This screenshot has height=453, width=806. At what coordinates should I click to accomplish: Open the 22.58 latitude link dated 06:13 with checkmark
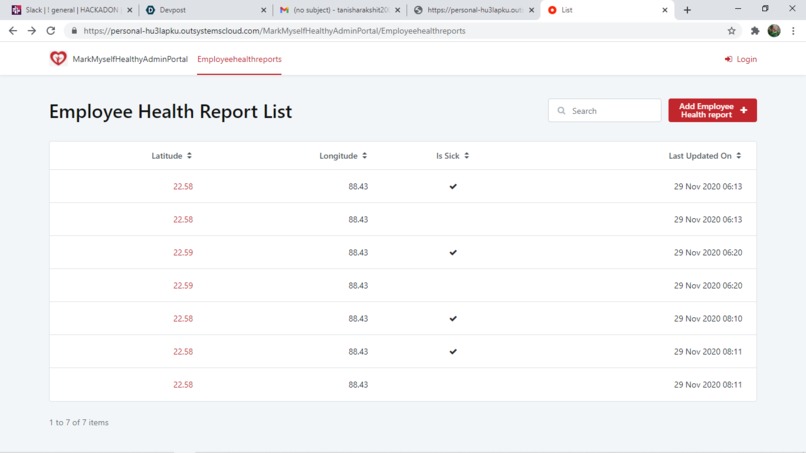coord(183,186)
